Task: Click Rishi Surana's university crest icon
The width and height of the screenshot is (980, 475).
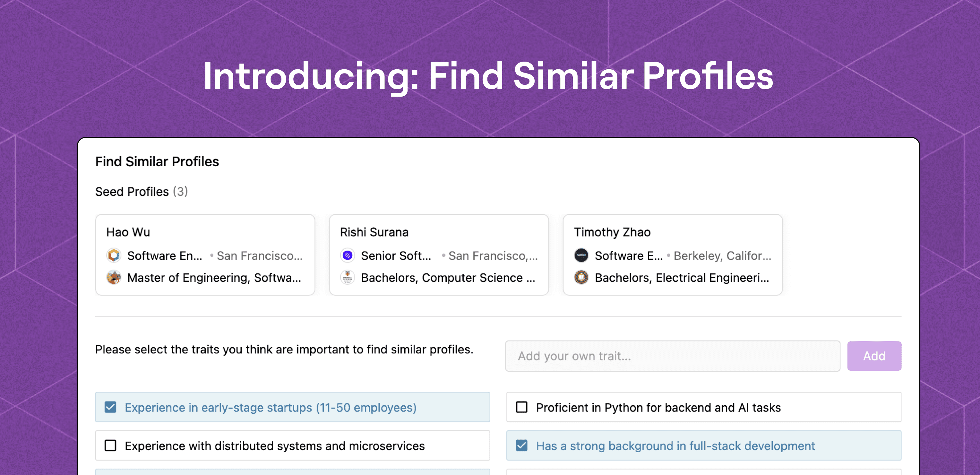Action: (347, 278)
